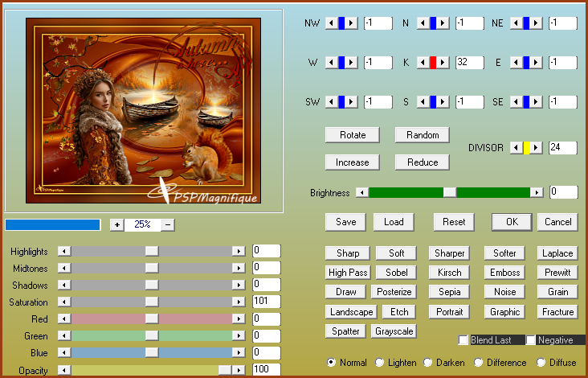The height and width of the screenshot is (378, 588).
Task: Click right arrow of Green slider
Action: (x=239, y=335)
